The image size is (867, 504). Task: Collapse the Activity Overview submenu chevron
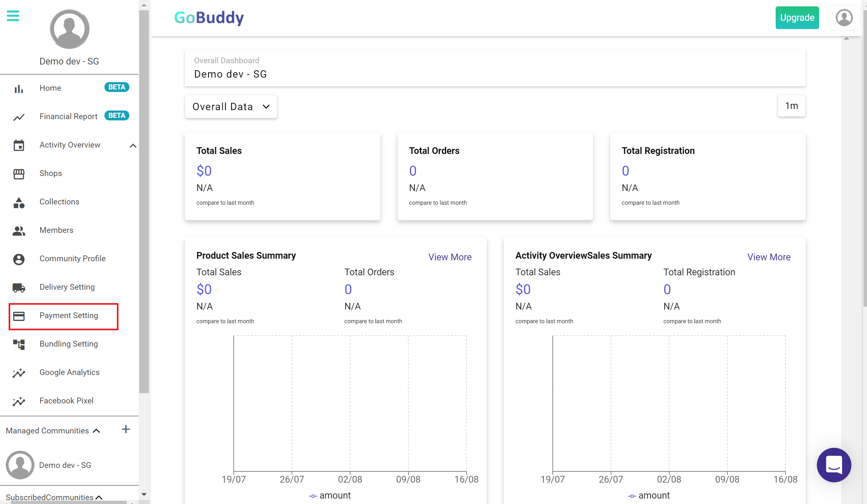point(133,146)
